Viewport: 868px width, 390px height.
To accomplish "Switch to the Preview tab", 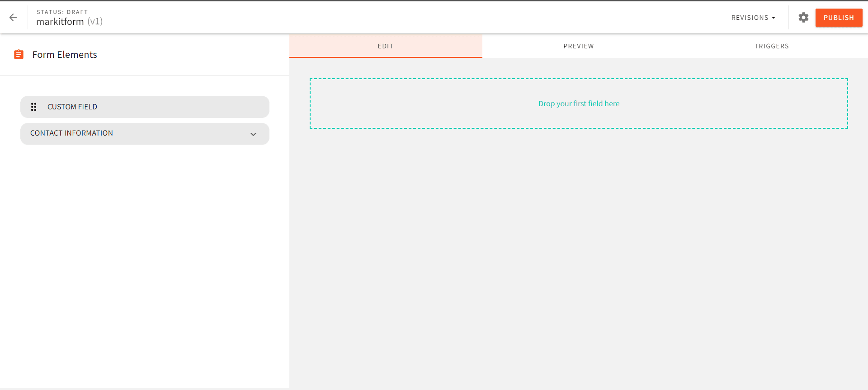I will pyautogui.click(x=578, y=46).
